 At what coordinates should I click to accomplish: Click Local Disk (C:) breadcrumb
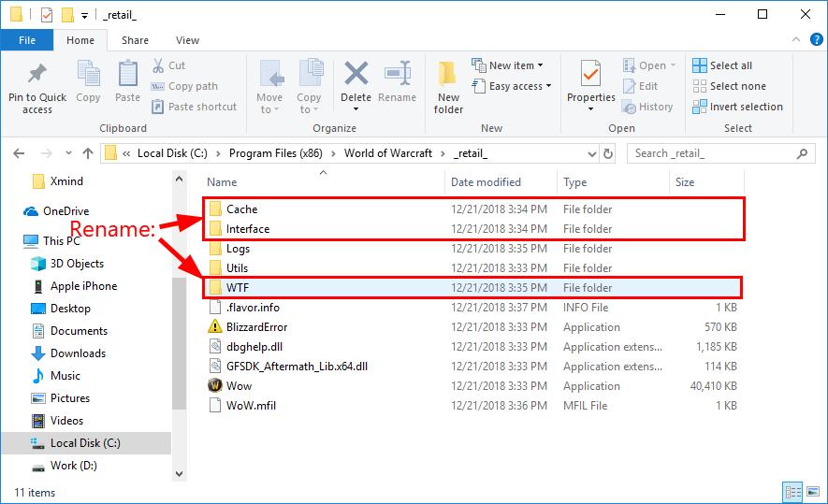172,153
